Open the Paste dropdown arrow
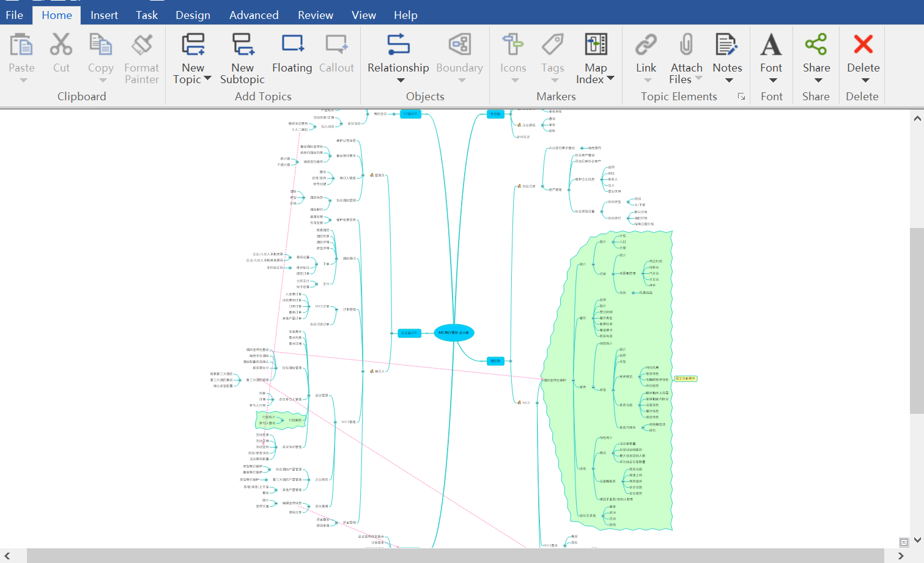Image resolution: width=924 pixels, height=563 pixels. click(x=23, y=80)
